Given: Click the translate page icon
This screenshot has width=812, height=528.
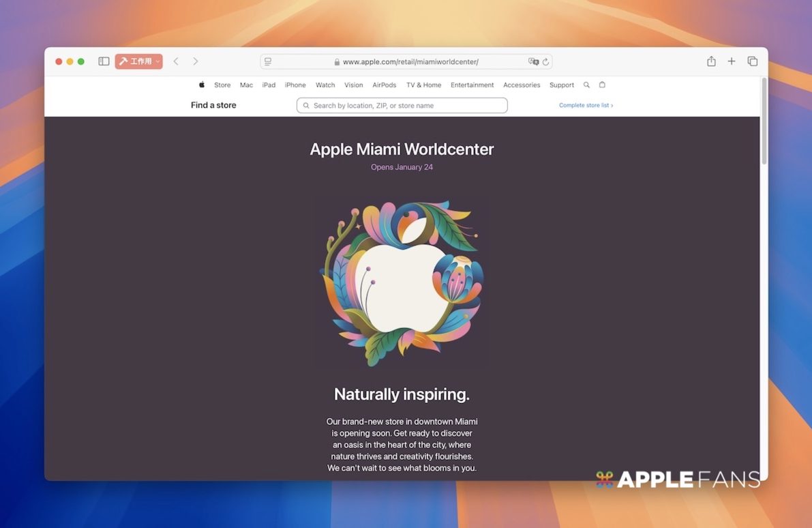Looking at the screenshot, I should [x=533, y=61].
